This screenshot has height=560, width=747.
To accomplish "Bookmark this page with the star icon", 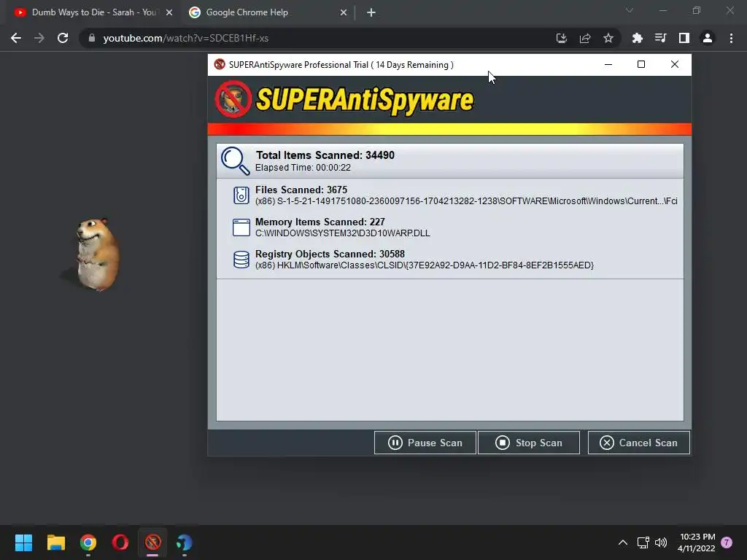I will [x=608, y=38].
